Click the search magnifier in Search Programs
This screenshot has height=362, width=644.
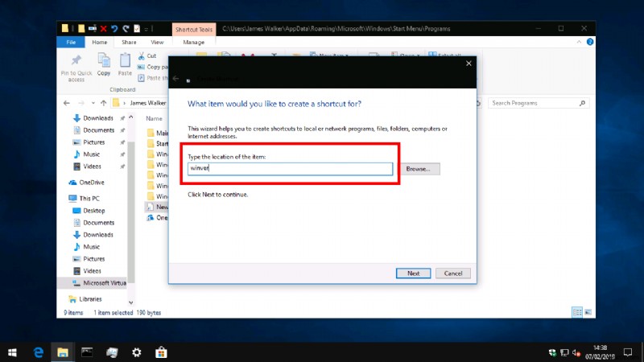pyautogui.click(x=582, y=103)
